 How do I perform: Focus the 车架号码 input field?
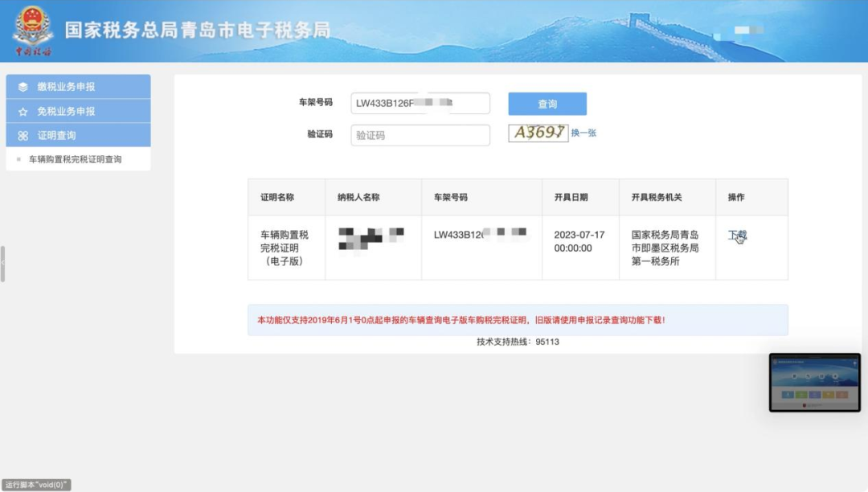coord(420,104)
